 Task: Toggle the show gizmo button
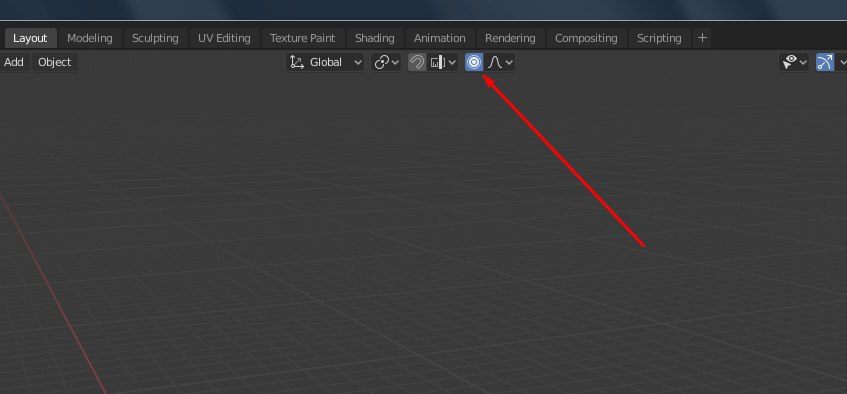point(824,62)
